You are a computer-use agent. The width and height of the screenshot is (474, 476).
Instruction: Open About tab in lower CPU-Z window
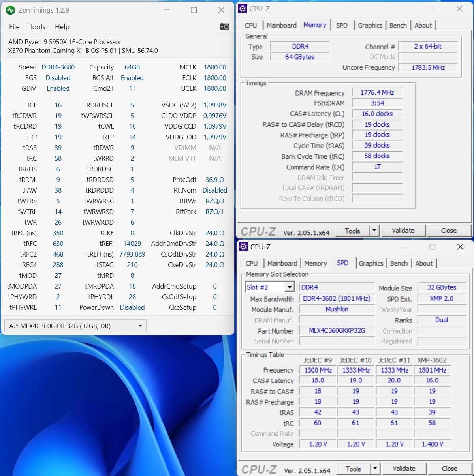click(x=424, y=263)
